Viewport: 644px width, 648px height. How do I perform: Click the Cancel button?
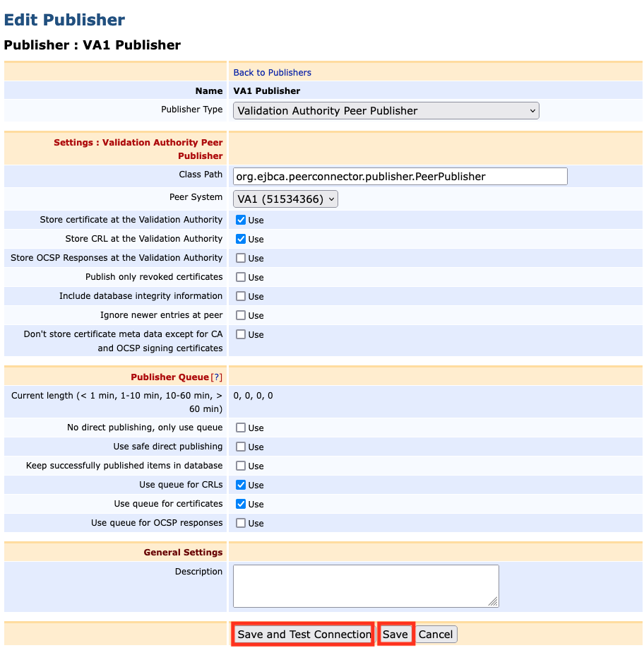pos(436,634)
